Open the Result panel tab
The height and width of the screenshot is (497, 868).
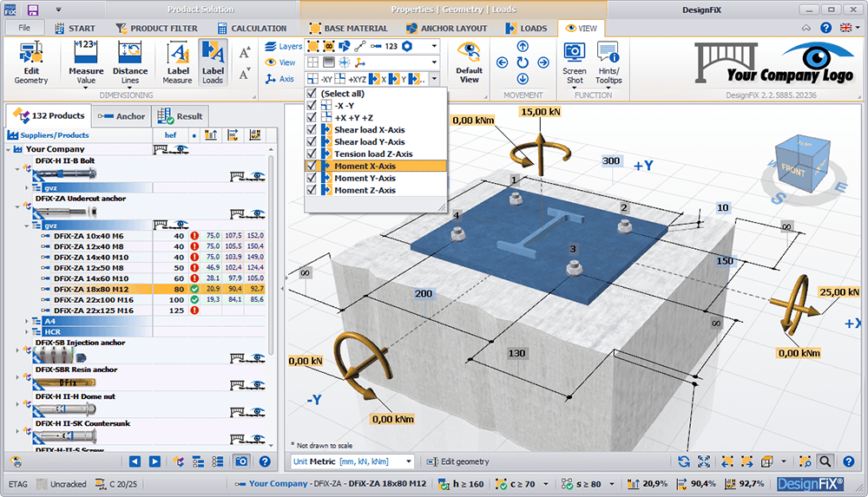tap(181, 116)
